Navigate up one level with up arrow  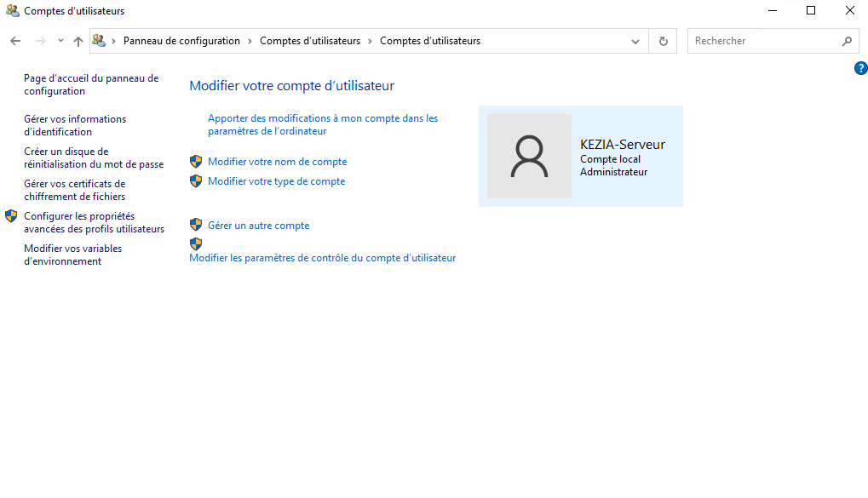(78, 41)
